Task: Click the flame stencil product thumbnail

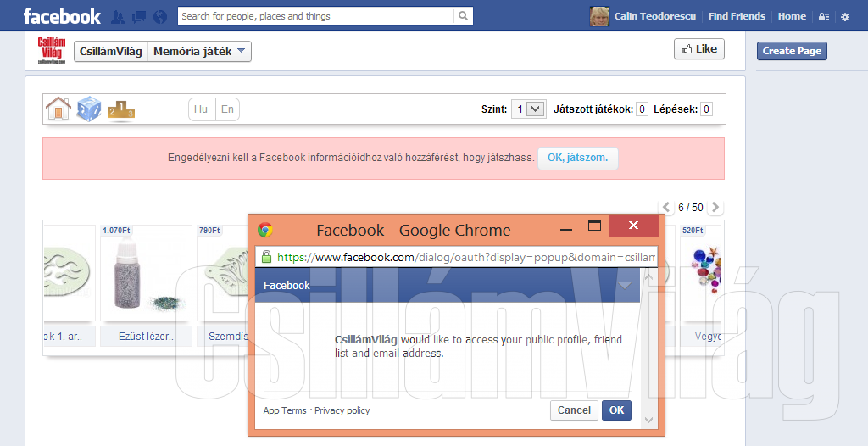Action: (69, 272)
